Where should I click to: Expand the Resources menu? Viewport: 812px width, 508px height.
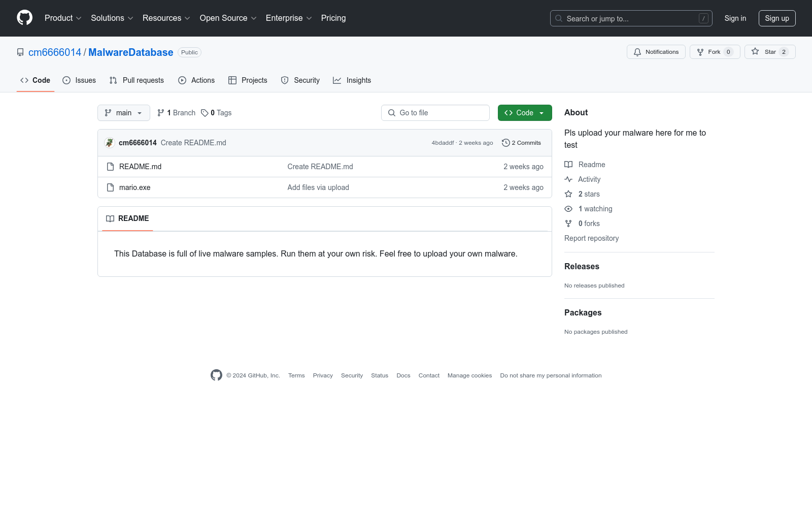click(166, 18)
